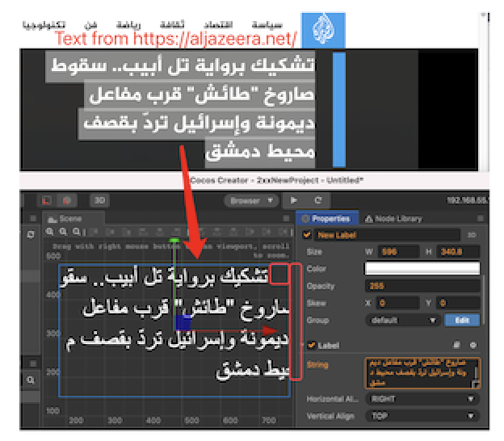Click the Properties panel scrollbar

pos(485,299)
